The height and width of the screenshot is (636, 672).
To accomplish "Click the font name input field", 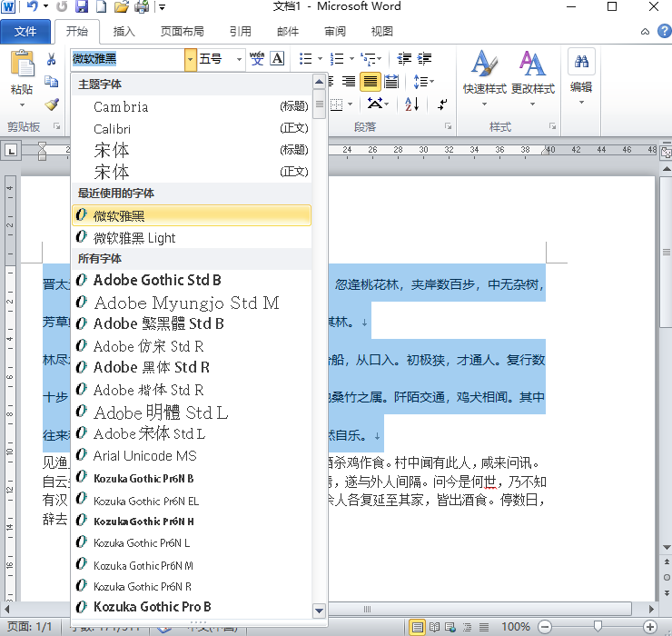I will pyautogui.click(x=128, y=59).
